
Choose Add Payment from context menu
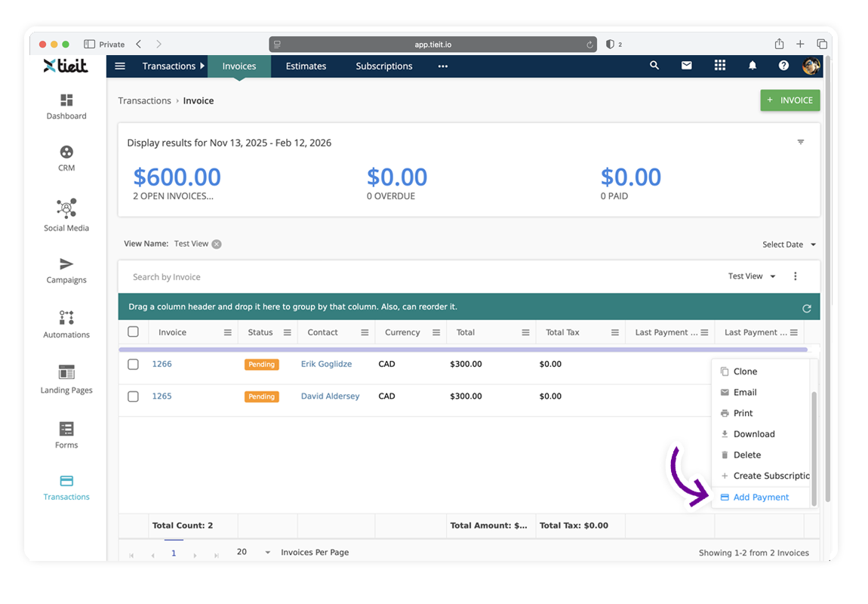tap(761, 497)
